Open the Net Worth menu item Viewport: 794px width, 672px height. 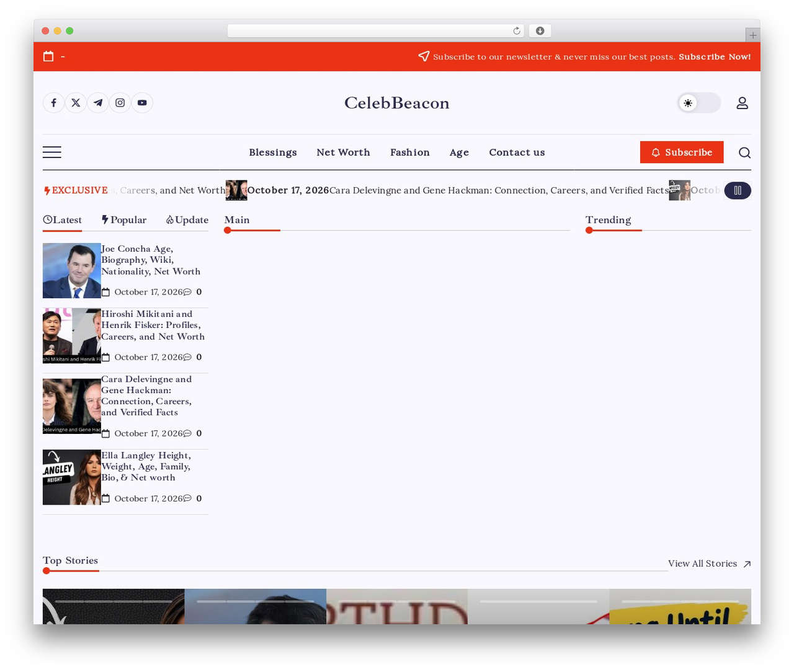point(343,153)
